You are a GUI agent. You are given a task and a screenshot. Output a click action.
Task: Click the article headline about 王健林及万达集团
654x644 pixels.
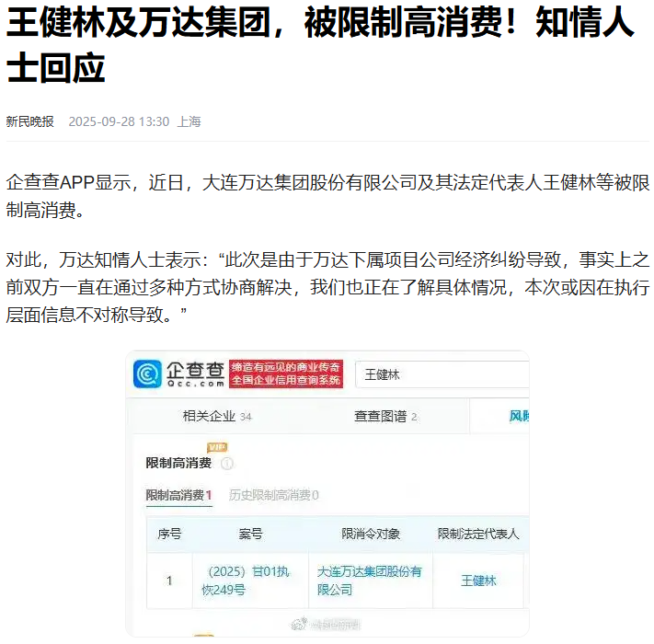320,45
